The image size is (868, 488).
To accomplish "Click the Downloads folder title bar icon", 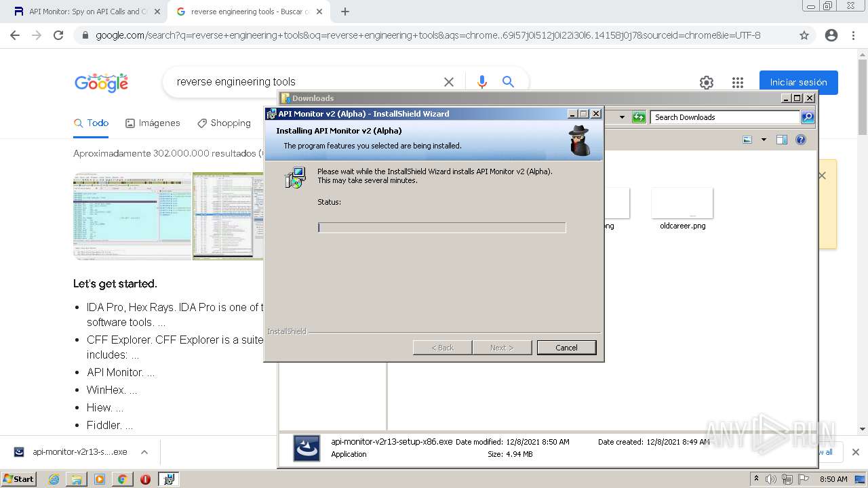I will [x=286, y=98].
